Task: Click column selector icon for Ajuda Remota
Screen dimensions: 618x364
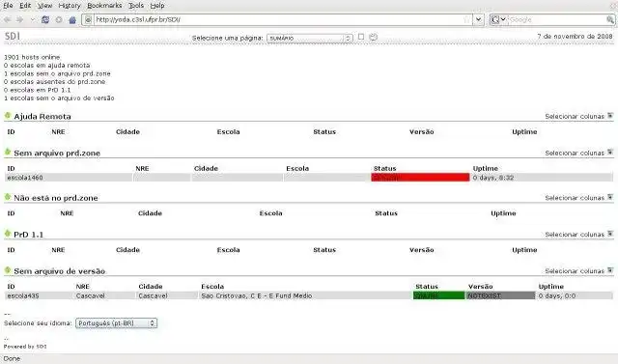Action: (x=610, y=116)
